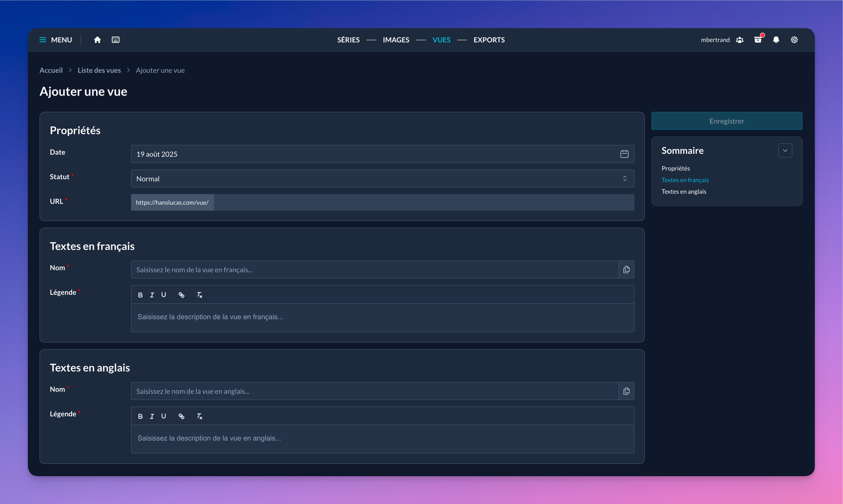Toggle bold in English Légende editor
The height and width of the screenshot is (504, 843).
click(x=140, y=416)
